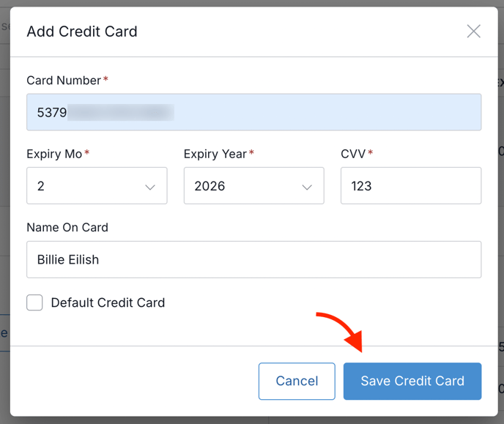This screenshot has width=504, height=424.
Task: Click the CVV label text
Action: click(x=353, y=154)
